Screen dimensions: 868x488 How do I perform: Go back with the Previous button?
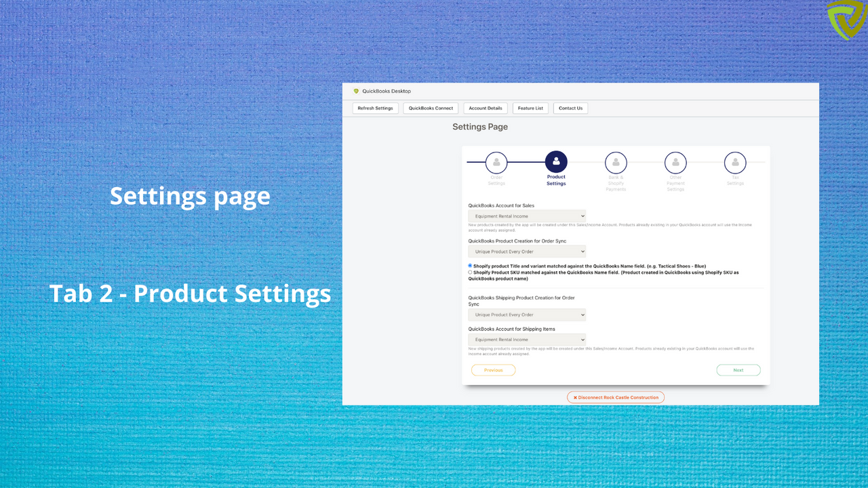(x=494, y=370)
